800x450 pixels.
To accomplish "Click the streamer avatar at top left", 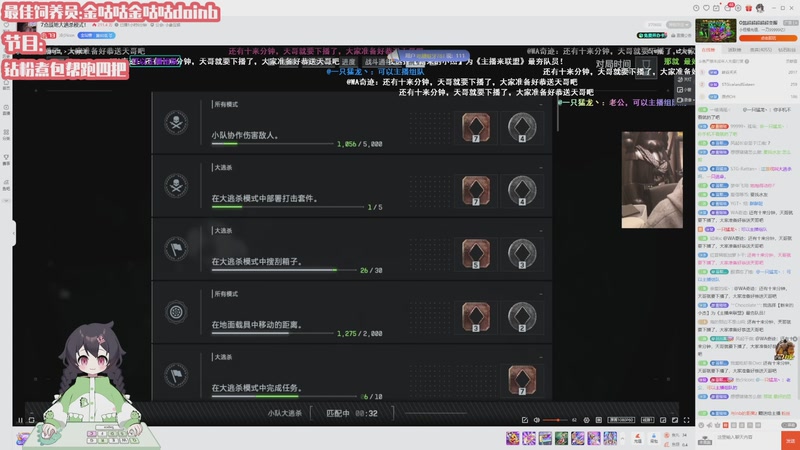I will click(x=27, y=28).
